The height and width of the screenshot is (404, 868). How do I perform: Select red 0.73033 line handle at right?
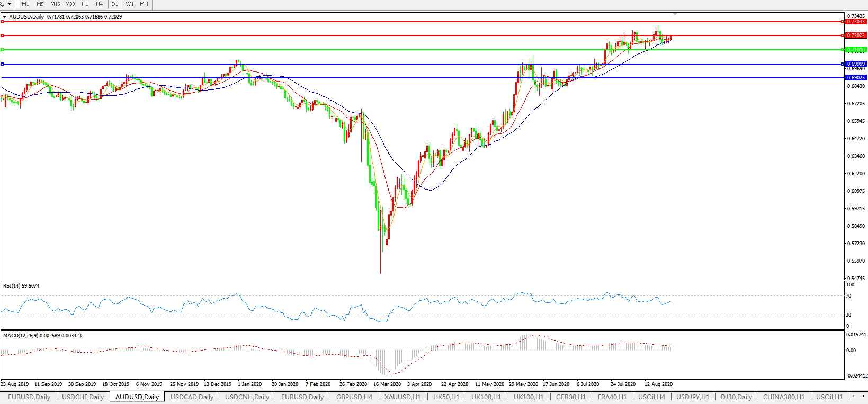pyautogui.click(x=843, y=22)
